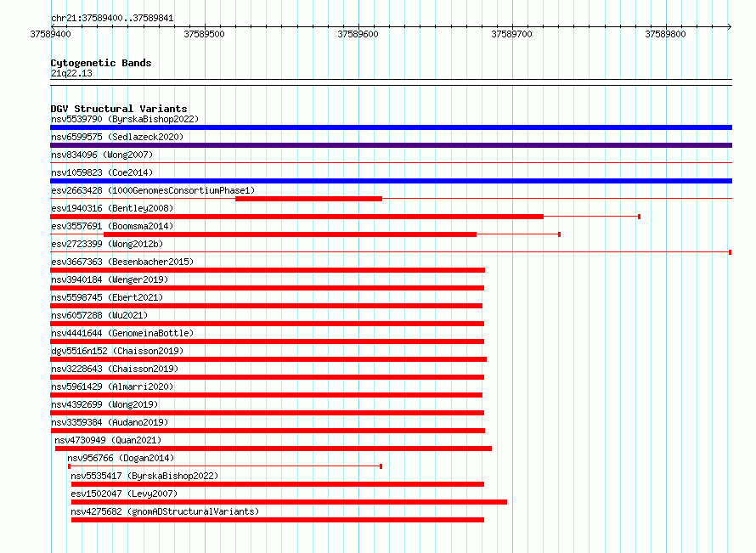Select the red esv1940316 Bentley2008 bar
The width and height of the screenshot is (756, 553).
tap(297, 217)
